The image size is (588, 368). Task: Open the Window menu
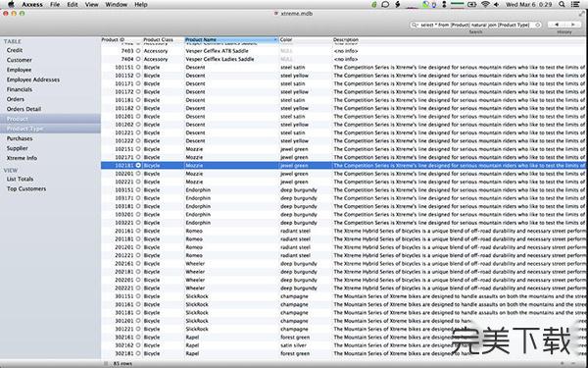pyautogui.click(x=116, y=5)
